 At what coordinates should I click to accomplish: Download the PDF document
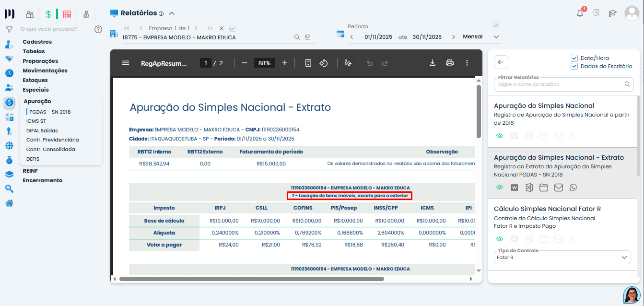click(432, 63)
